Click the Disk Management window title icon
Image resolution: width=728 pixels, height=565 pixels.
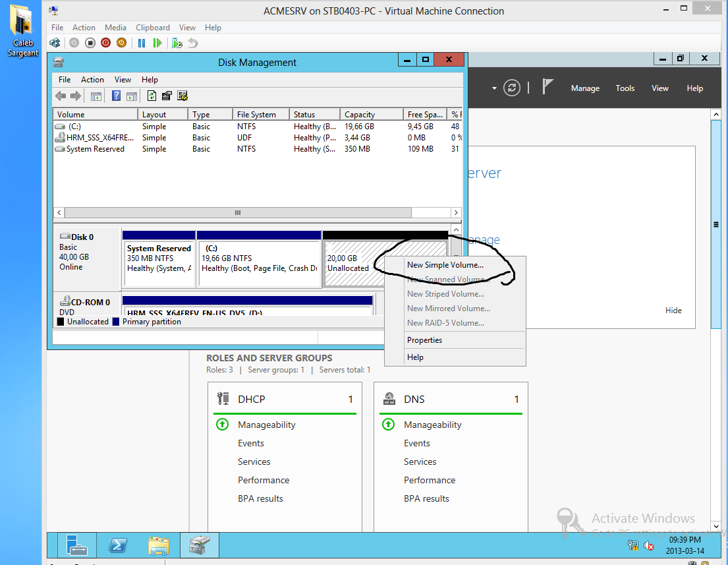(59, 62)
